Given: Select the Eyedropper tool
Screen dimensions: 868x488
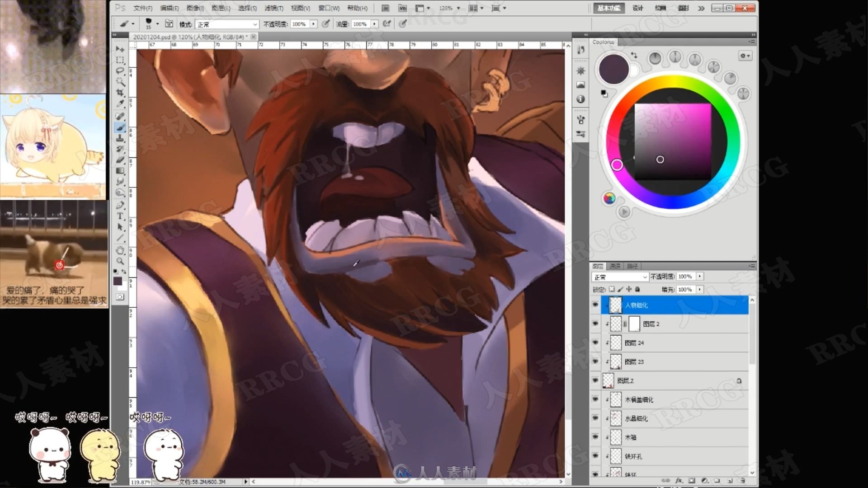Looking at the screenshot, I should point(120,104).
